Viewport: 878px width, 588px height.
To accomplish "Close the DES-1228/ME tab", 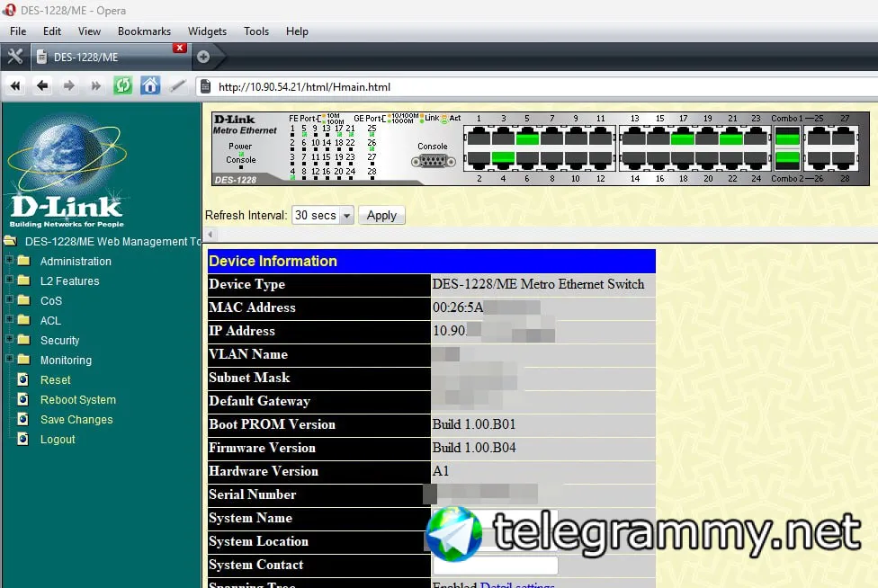I will tap(179, 49).
